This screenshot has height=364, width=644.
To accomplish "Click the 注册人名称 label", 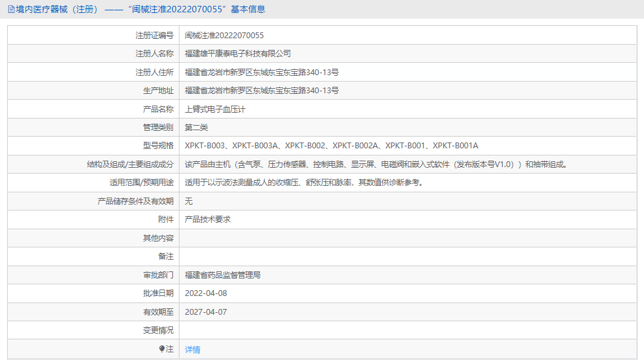I will click(x=154, y=53).
